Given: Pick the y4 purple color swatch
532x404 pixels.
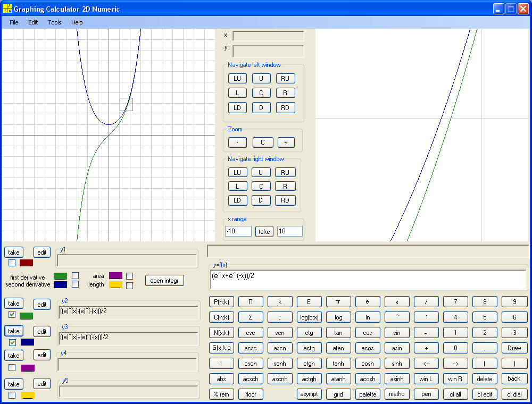Looking at the screenshot, I should pos(28,368).
